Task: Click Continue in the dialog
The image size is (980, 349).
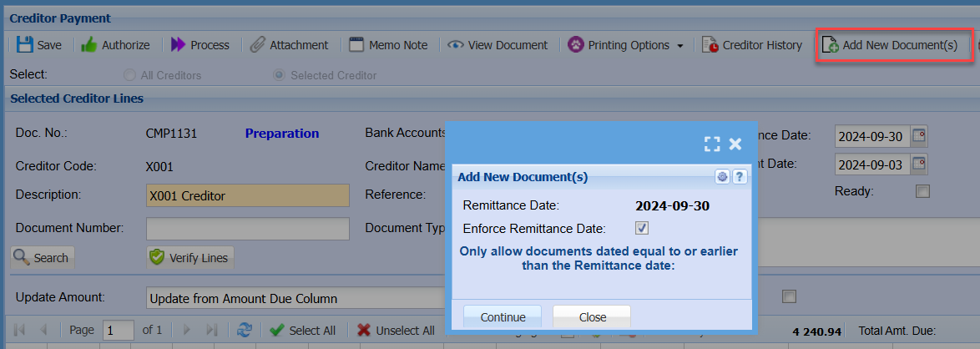Action: point(503,317)
